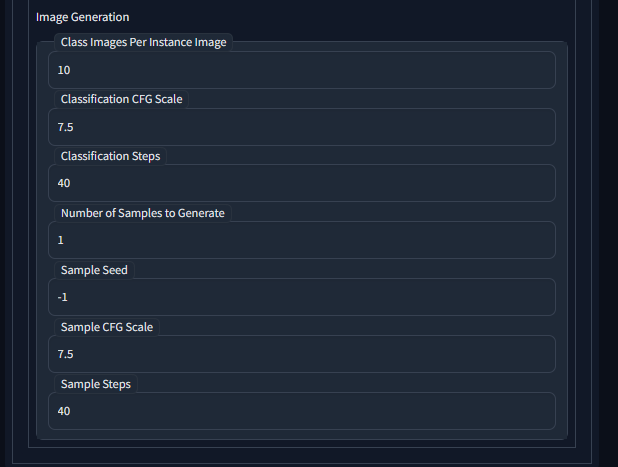
Task: Click the Sample CFG Scale label
Action: pyautogui.click(x=108, y=327)
